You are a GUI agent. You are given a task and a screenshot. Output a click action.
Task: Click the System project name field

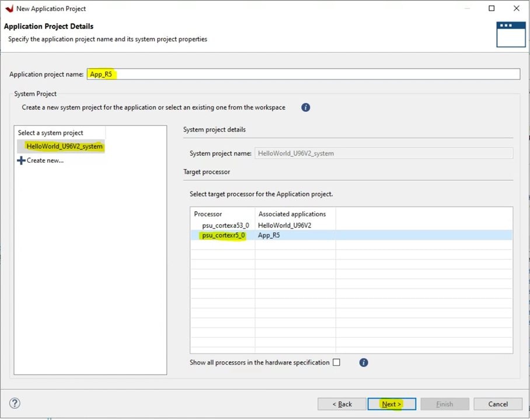[x=383, y=153]
